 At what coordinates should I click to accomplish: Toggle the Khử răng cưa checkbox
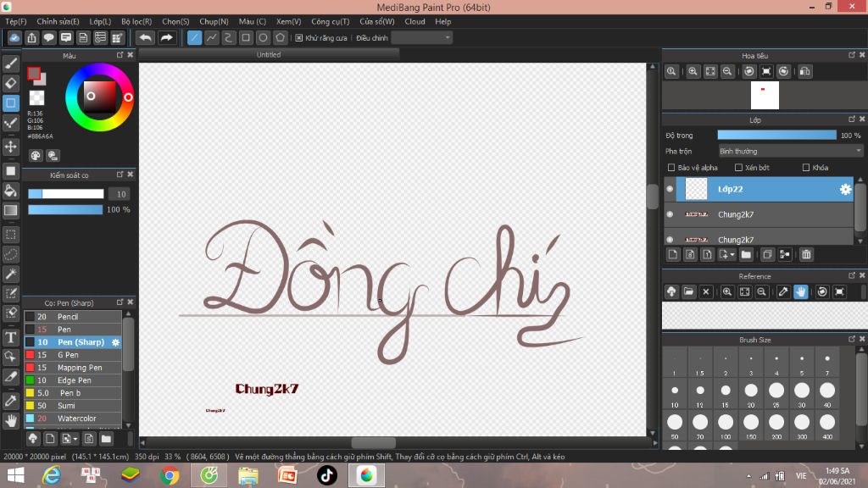(299, 37)
